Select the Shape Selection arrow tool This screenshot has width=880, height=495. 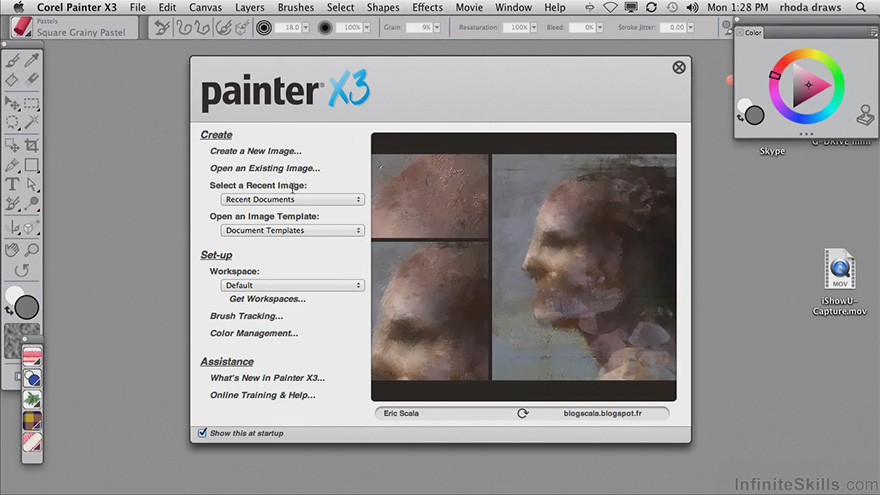(x=32, y=184)
